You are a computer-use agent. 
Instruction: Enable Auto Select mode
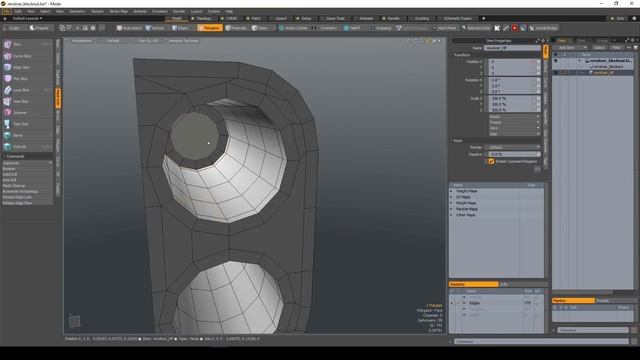(129, 28)
